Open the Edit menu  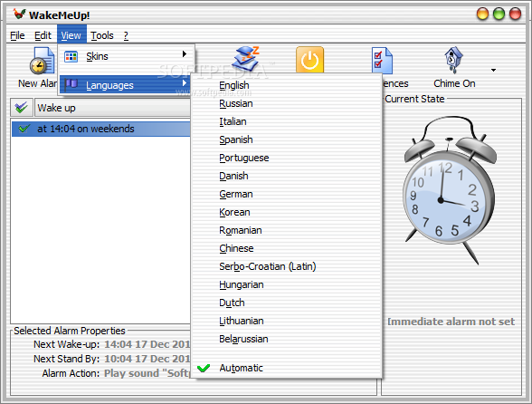pyautogui.click(x=43, y=35)
